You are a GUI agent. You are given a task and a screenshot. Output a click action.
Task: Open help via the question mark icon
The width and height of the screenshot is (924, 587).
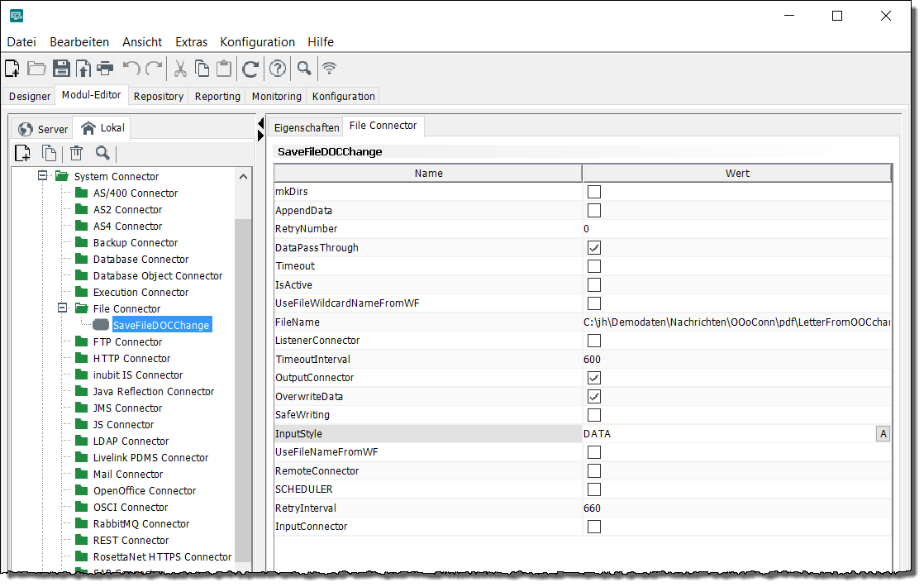point(278,69)
